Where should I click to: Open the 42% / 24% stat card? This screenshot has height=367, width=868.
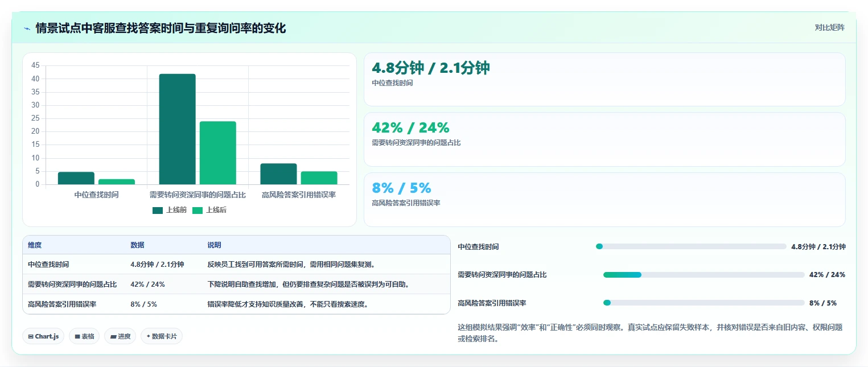point(604,139)
